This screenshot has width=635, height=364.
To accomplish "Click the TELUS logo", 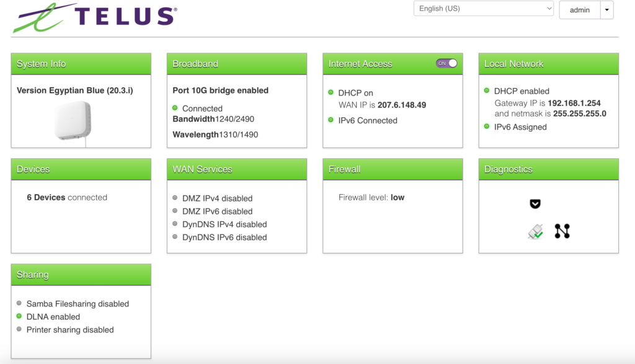I will coord(95,17).
